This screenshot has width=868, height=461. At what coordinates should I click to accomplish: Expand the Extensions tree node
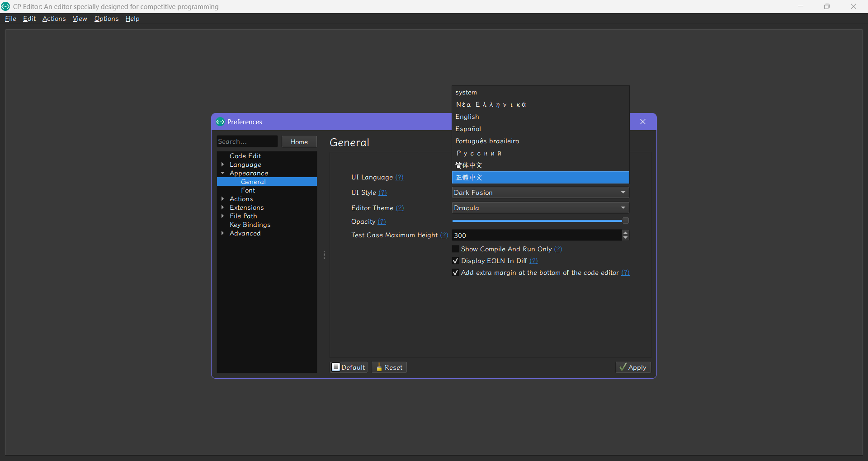pos(223,207)
